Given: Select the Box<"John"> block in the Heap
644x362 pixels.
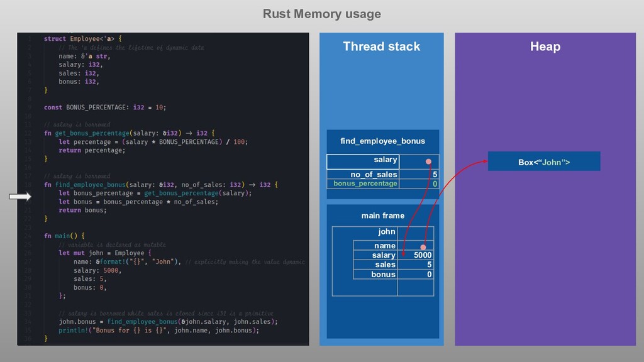Looking at the screenshot, I should click(x=543, y=162).
